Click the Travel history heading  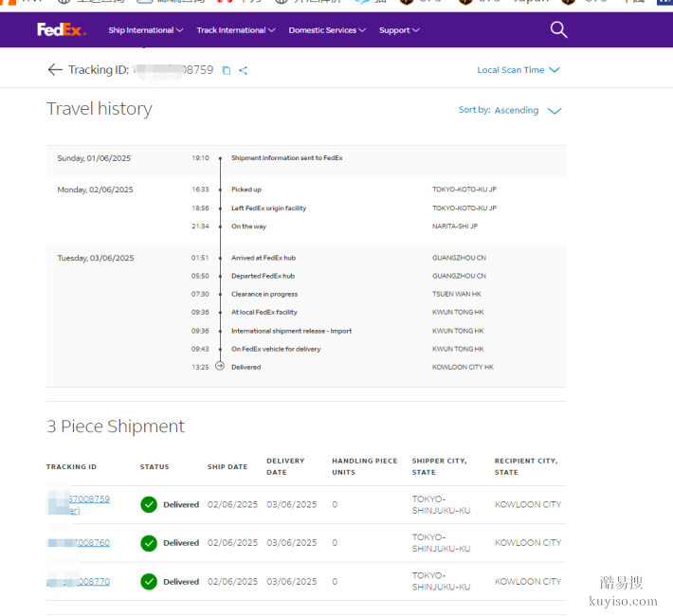pos(100,109)
